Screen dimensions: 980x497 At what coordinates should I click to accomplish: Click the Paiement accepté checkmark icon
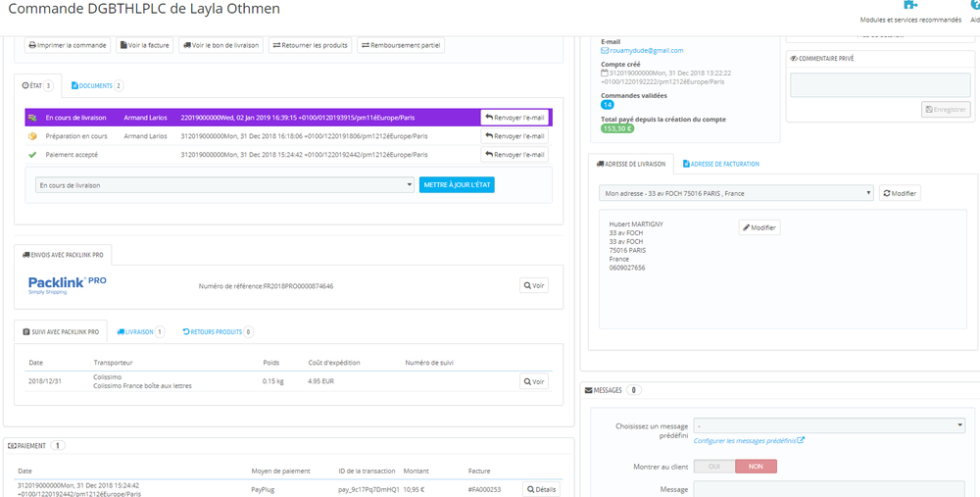(x=32, y=155)
